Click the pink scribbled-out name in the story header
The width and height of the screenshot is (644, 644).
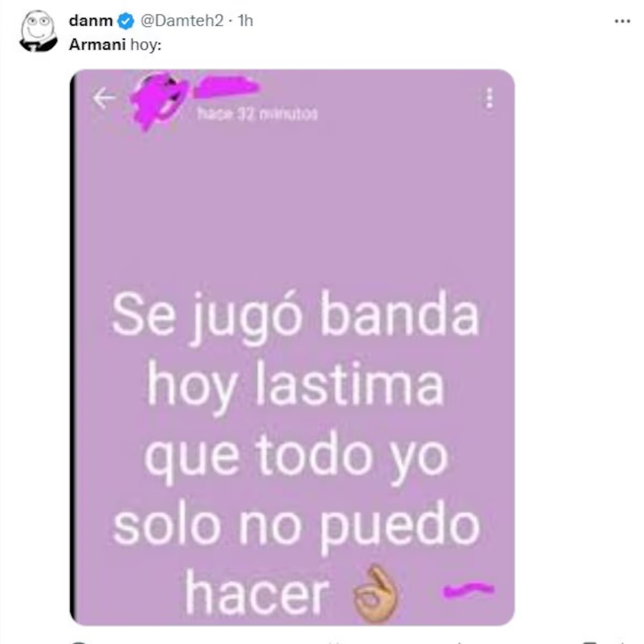pyautogui.click(x=225, y=87)
